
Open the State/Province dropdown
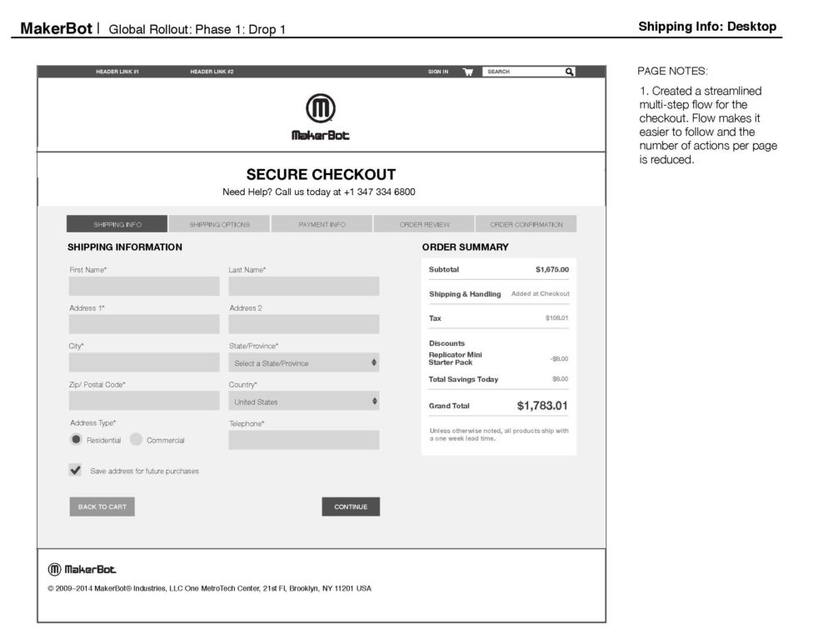click(303, 363)
